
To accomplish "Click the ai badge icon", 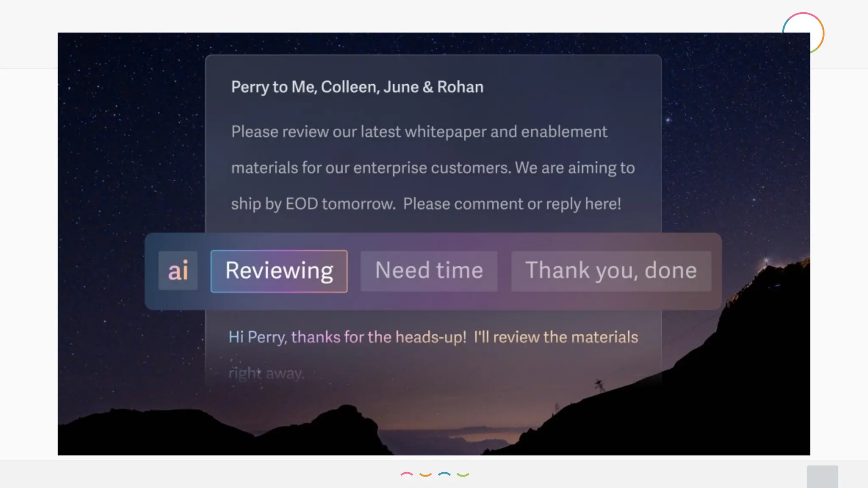I will coord(178,271).
